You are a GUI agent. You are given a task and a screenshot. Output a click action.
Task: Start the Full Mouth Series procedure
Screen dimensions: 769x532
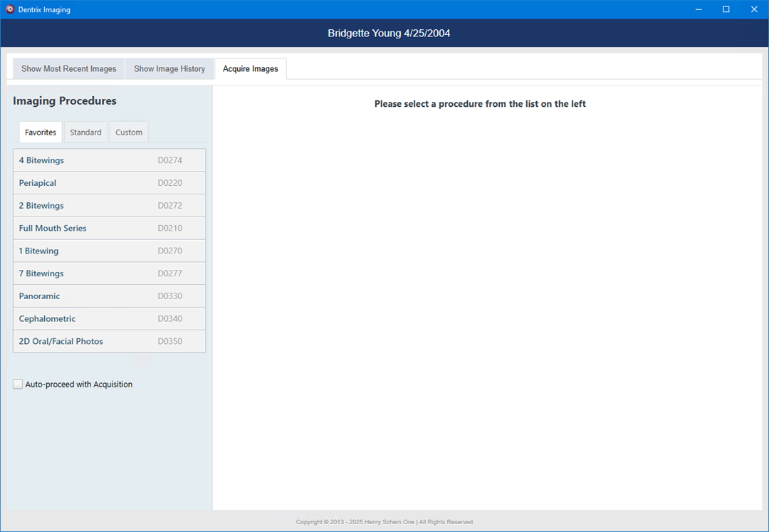(x=110, y=228)
